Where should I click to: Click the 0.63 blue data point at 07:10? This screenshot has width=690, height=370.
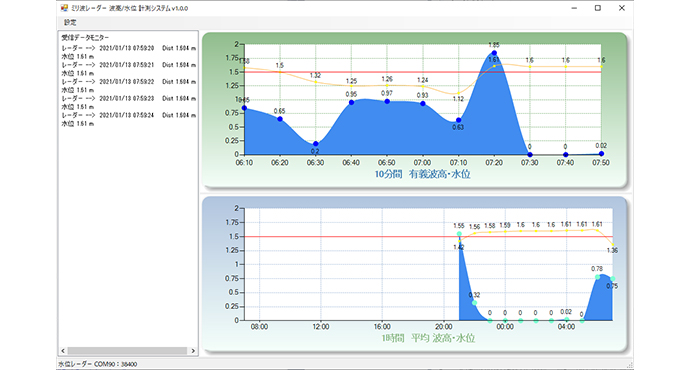[459, 120]
